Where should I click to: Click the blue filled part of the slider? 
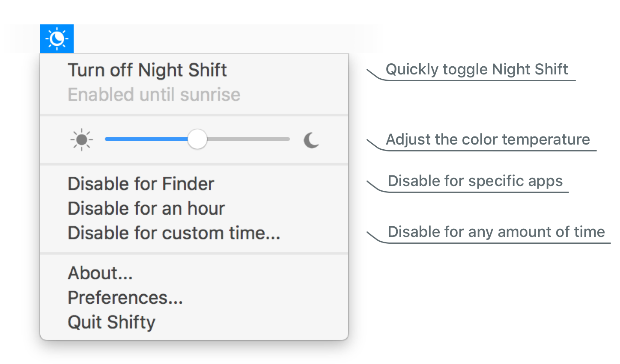pyautogui.click(x=146, y=139)
